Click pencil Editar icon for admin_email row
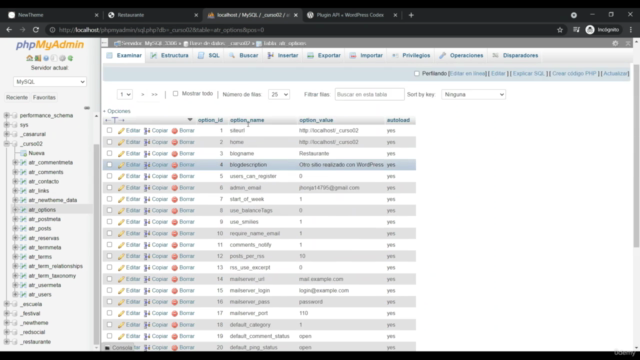Screen dimensions: 640x360 click(x=121, y=188)
